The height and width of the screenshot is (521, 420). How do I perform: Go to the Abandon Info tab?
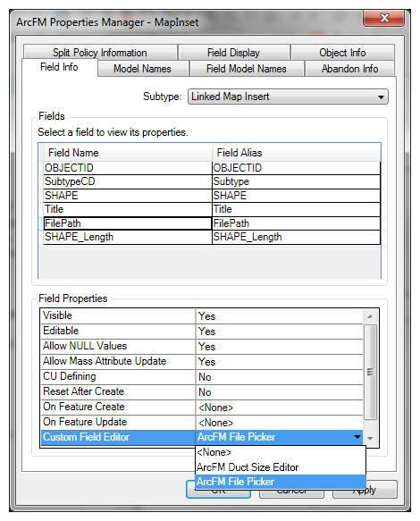point(349,69)
